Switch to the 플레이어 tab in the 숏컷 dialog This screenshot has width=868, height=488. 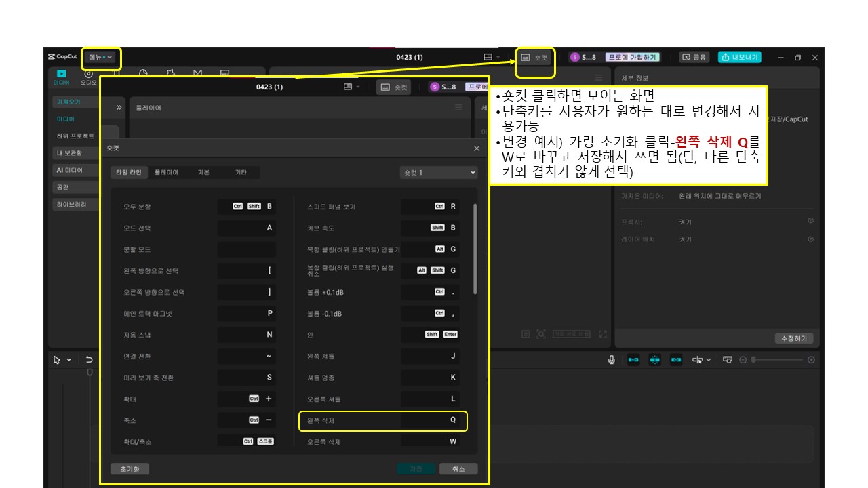click(166, 173)
